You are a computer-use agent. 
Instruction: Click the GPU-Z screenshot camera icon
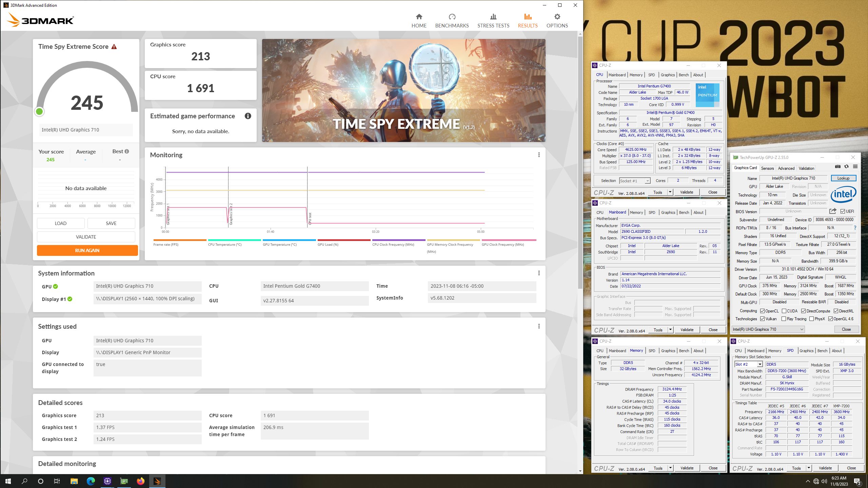coord(838,166)
